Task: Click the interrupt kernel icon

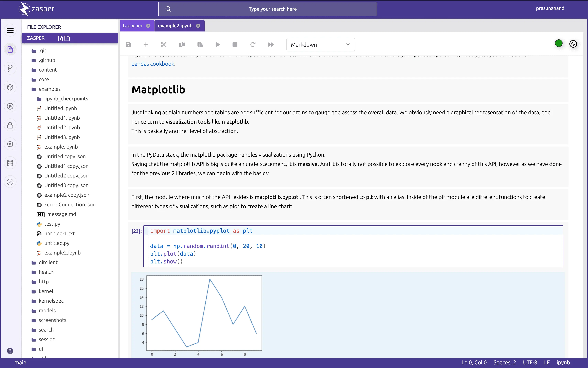Action: (x=235, y=45)
